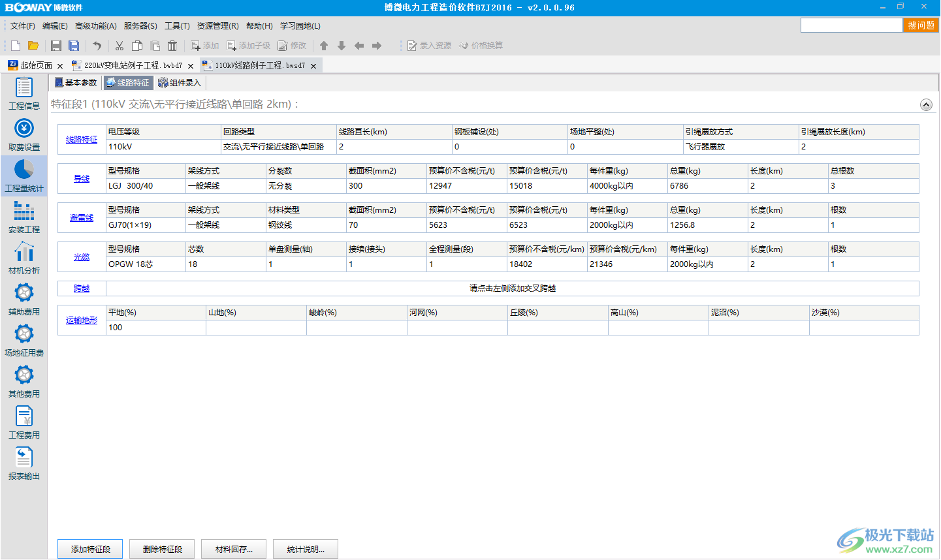Viewport: 941px width, 560px height.
Task: Open the 资源管理(R) menu
Action: pyautogui.click(x=218, y=26)
